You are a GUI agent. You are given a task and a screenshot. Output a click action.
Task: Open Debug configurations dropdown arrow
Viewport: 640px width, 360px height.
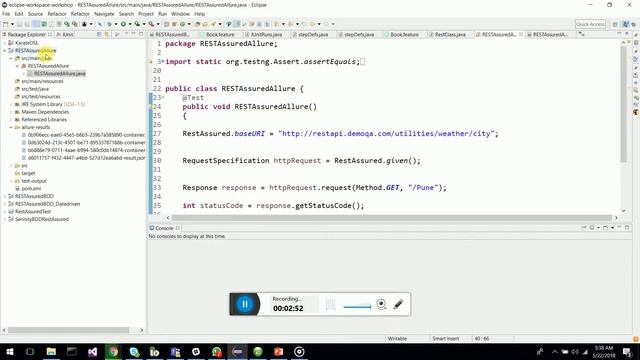click(116, 24)
